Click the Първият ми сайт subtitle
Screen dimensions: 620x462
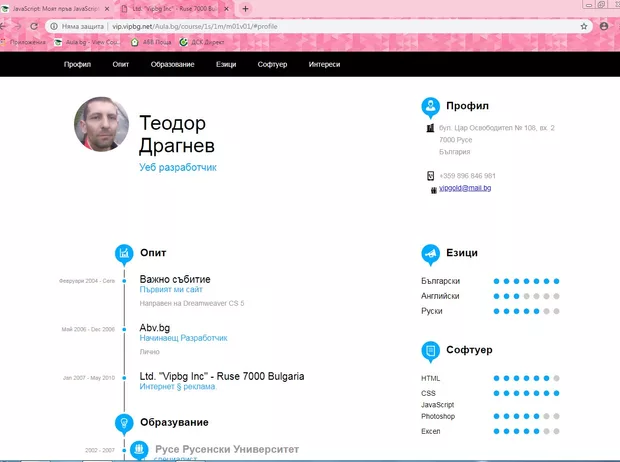click(171, 290)
